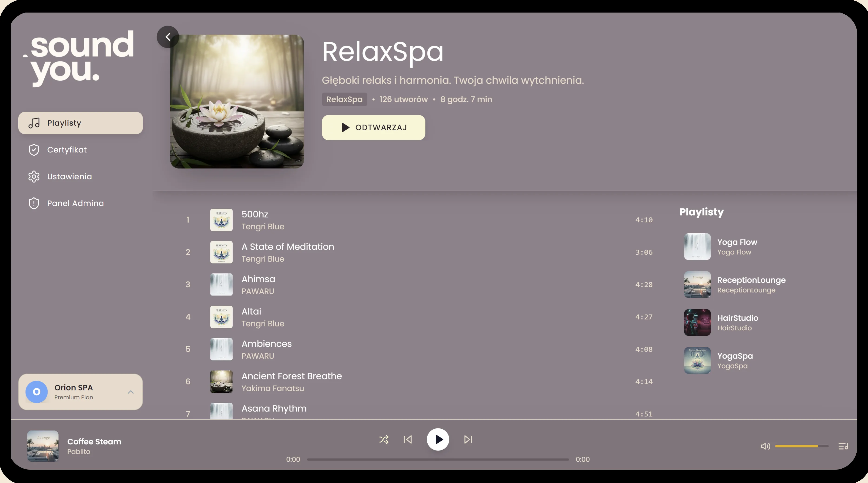868x483 pixels.
Task: Click the Ustawienia gear icon
Action: tap(34, 177)
